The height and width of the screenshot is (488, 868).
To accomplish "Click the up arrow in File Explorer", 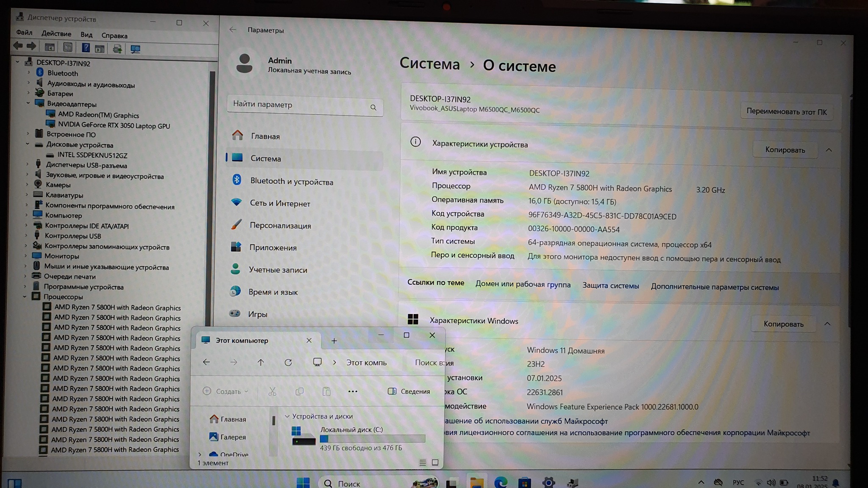I will coord(261,362).
